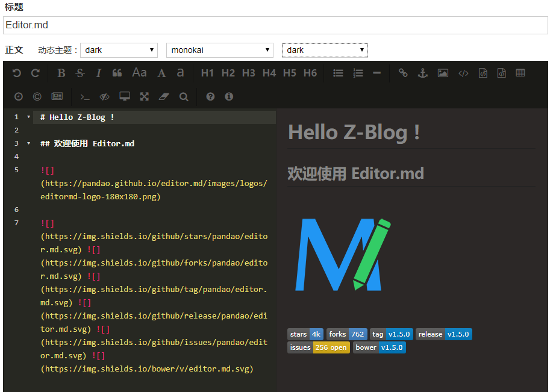Screen dimensions: 556x392
Task: Collapse the fold arrow on line 3
Action: click(29, 143)
